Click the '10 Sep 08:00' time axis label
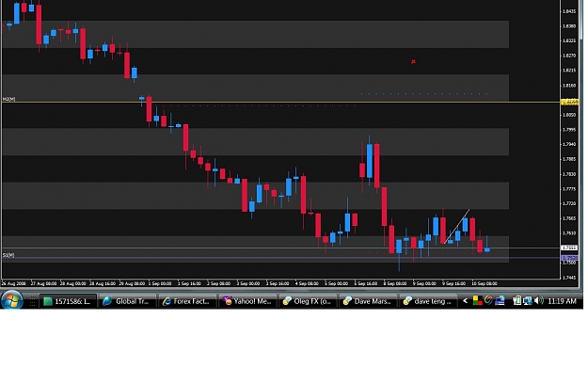588x368 pixels. click(x=485, y=283)
